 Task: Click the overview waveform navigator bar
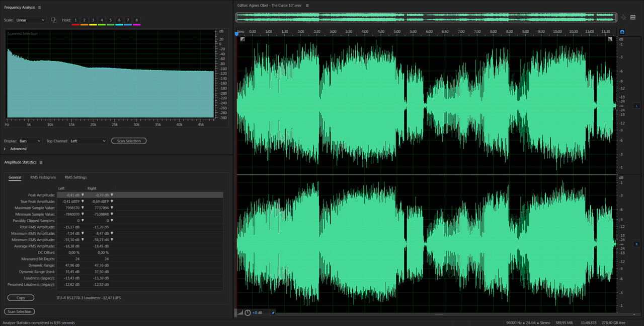pos(426,17)
